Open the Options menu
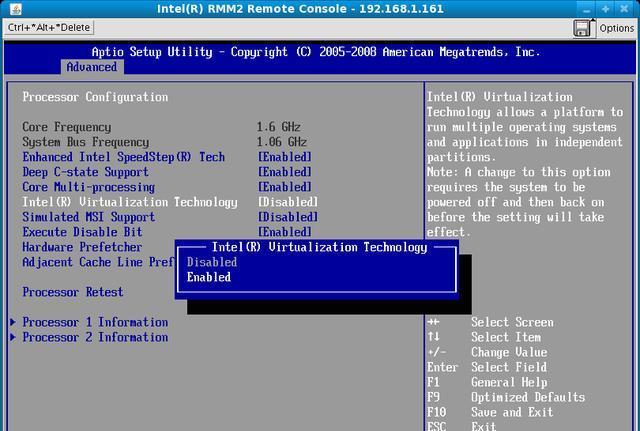Viewport: 640px width, 431px height. click(x=616, y=28)
